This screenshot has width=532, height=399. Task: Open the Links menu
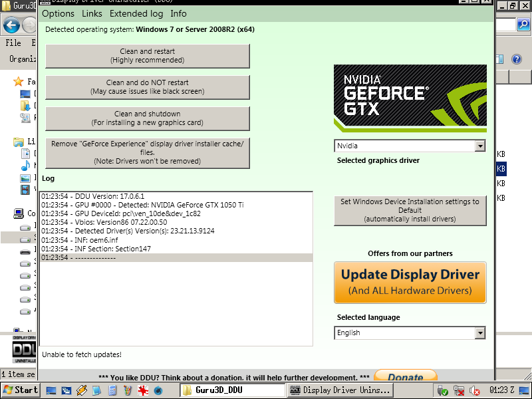point(92,13)
